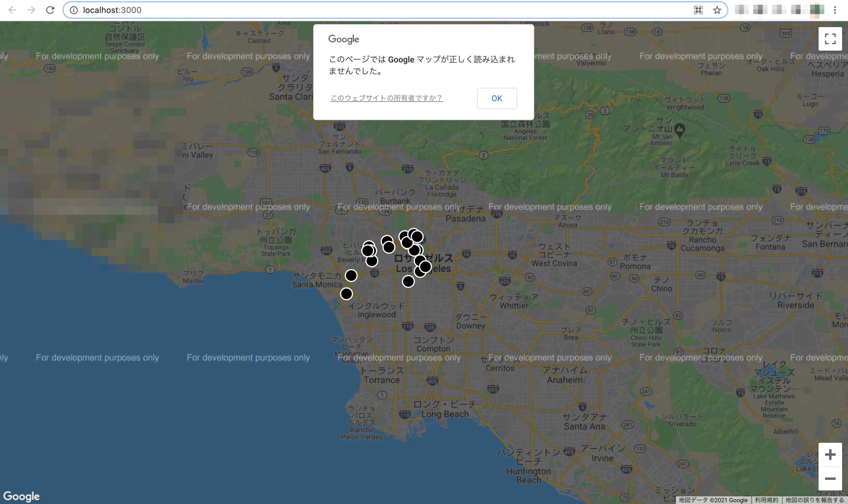Image resolution: width=848 pixels, height=504 pixels.
Task: Click the QR code icon in address bar
Action: pos(698,10)
